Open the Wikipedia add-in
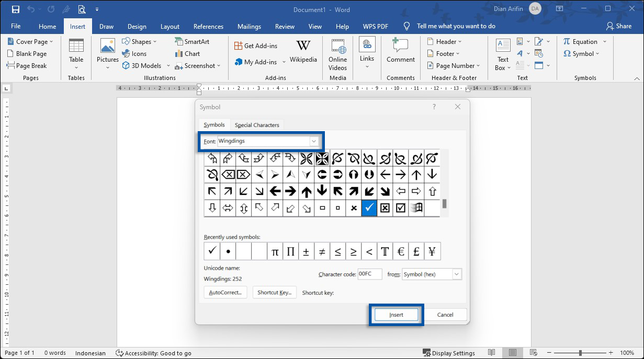 pyautogui.click(x=303, y=52)
